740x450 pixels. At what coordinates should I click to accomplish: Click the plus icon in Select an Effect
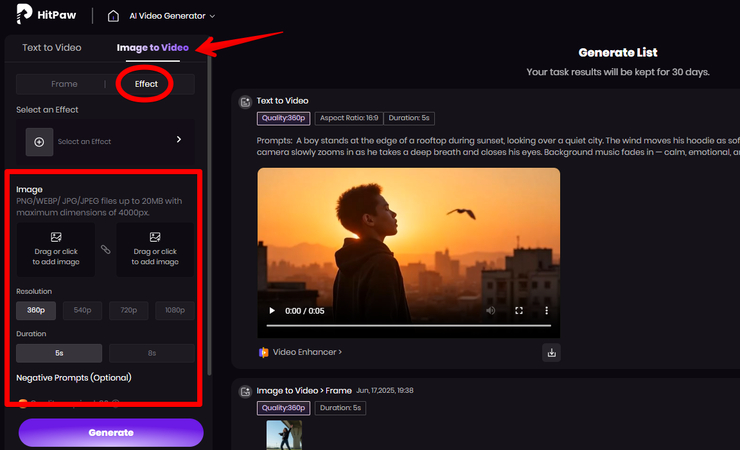coord(39,142)
